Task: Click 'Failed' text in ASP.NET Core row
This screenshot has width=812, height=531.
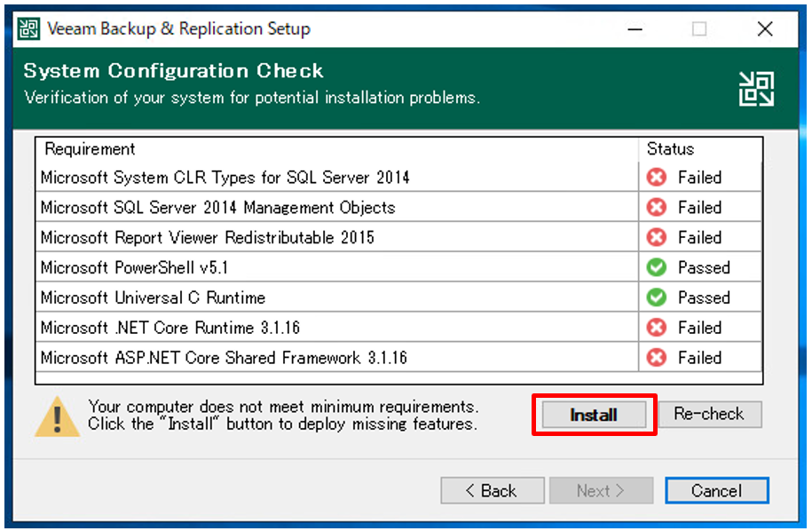Action: pos(699,358)
